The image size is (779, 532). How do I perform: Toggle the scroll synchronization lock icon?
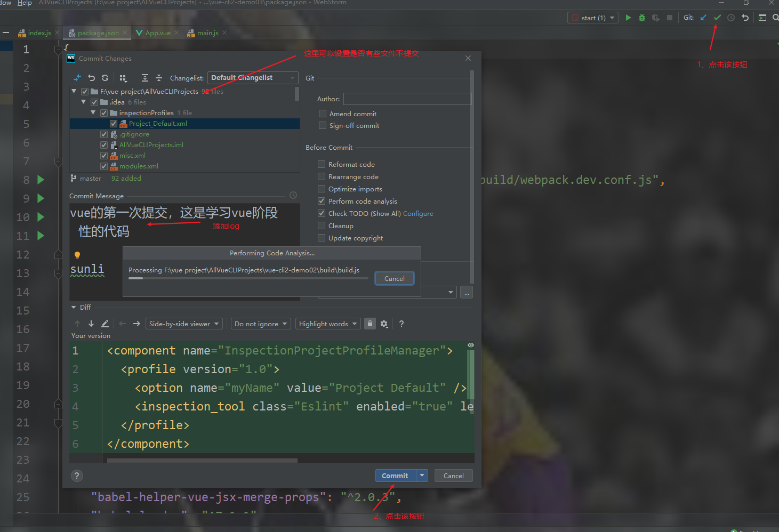click(x=370, y=324)
